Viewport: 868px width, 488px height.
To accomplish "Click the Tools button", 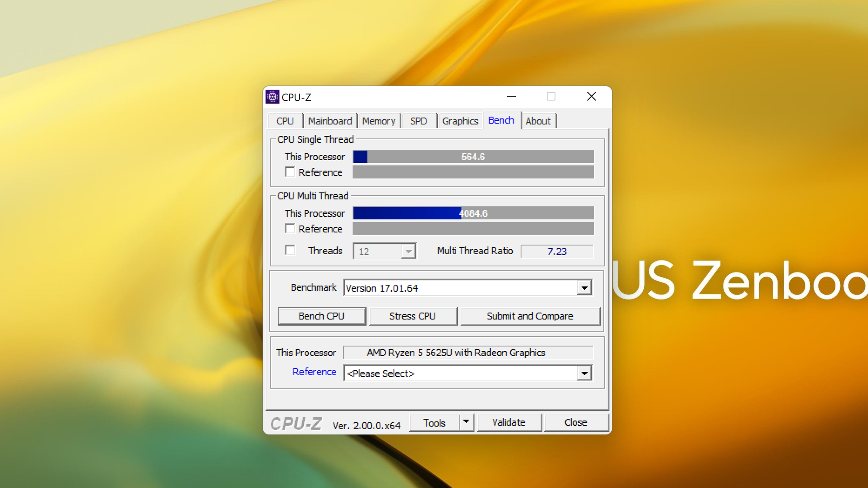I will coord(434,423).
